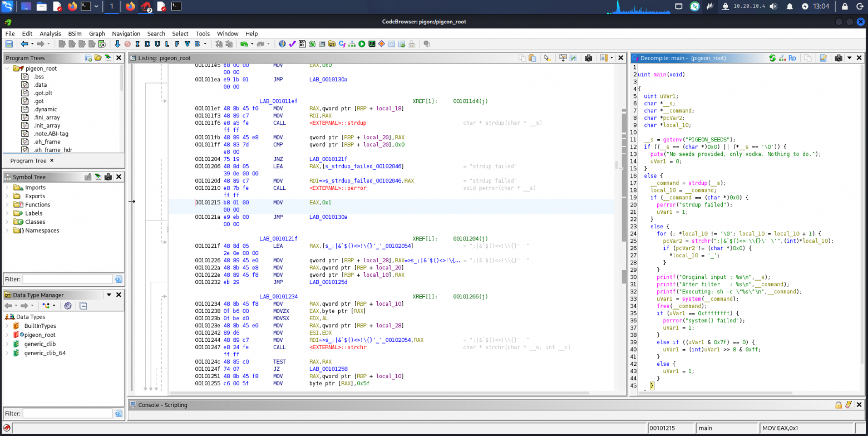This screenshot has height=436, width=868.
Task: Click the Re-decompile refresh icon
Action: click(x=772, y=58)
